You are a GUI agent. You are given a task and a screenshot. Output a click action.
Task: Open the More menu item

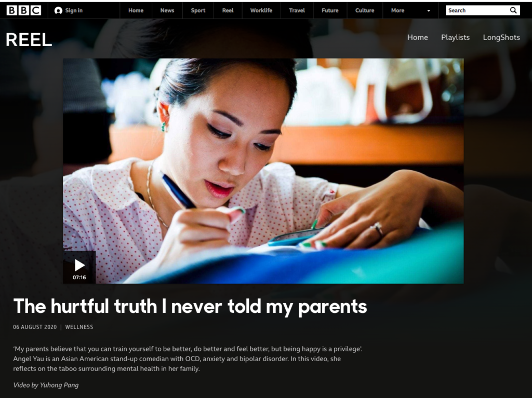pos(397,10)
